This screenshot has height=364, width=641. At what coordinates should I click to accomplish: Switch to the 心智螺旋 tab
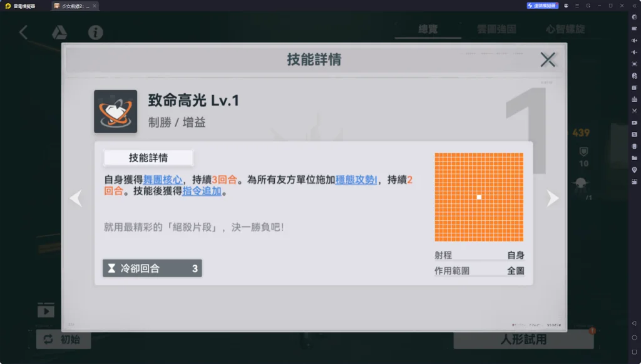[x=565, y=29]
